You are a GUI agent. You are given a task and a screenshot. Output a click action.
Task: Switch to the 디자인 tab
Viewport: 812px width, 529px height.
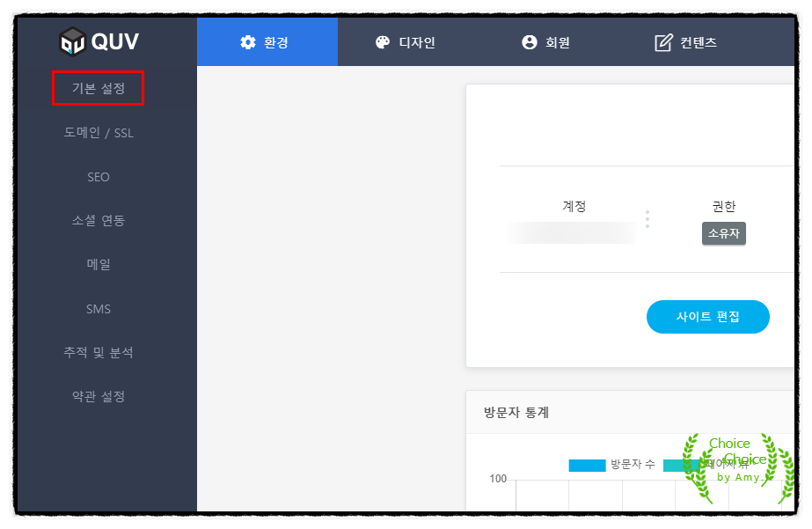[405, 42]
